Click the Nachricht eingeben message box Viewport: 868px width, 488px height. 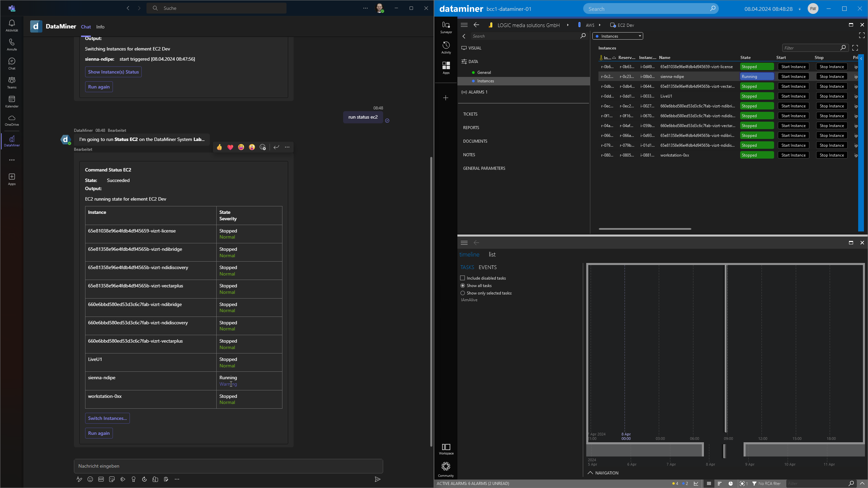(x=228, y=466)
